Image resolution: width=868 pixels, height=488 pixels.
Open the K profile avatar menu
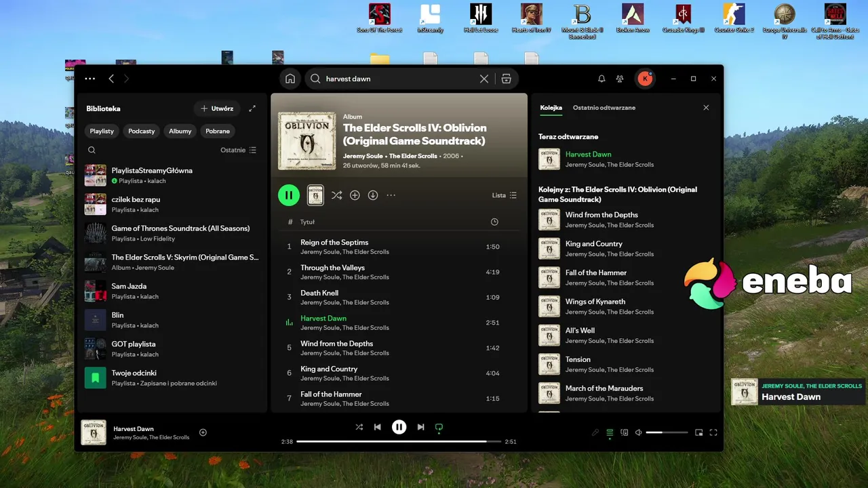pyautogui.click(x=645, y=79)
